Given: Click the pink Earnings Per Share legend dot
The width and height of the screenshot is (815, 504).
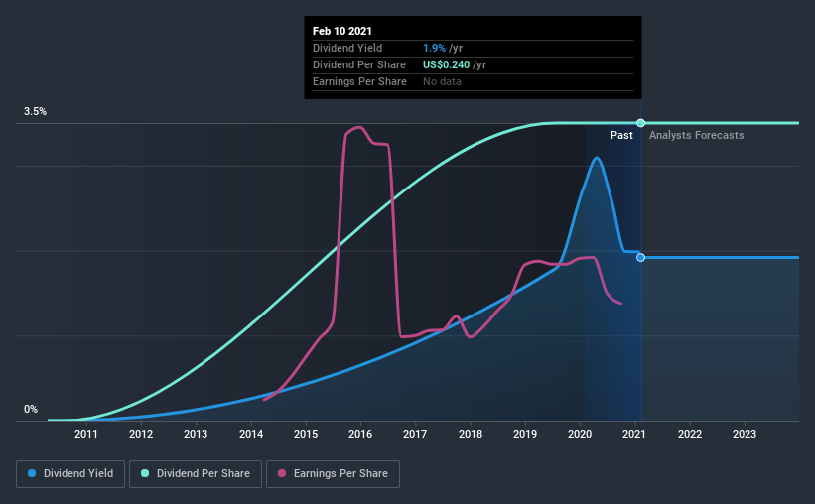Looking at the screenshot, I should (282, 473).
